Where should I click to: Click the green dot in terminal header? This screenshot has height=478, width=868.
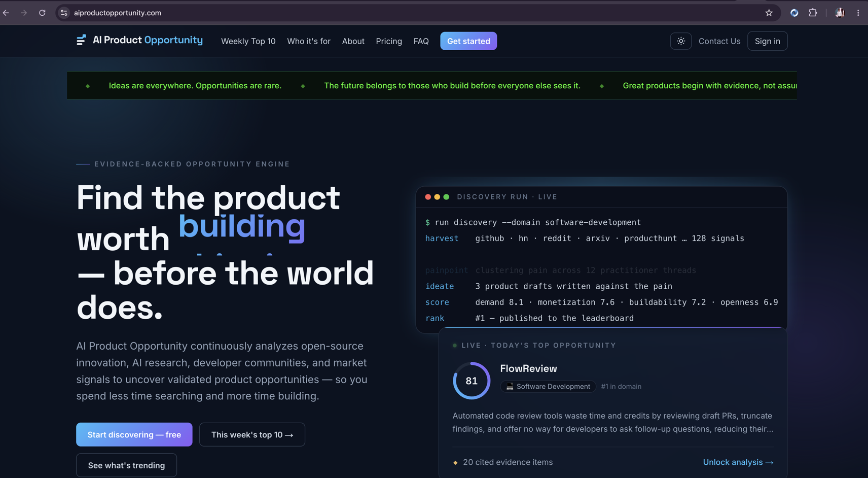(446, 197)
